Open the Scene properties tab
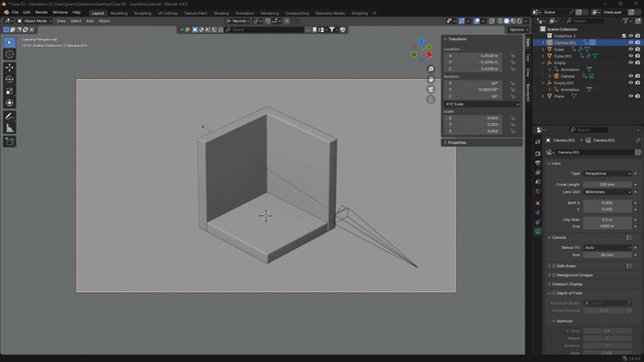Image resolution: width=644 pixels, height=362 pixels. click(537, 182)
